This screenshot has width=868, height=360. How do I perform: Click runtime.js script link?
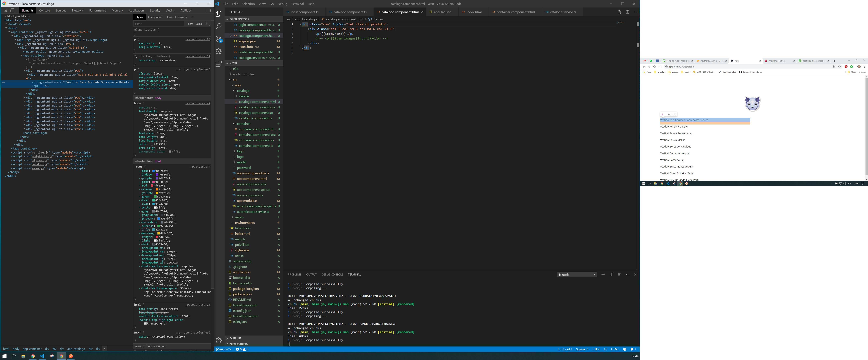41,152
